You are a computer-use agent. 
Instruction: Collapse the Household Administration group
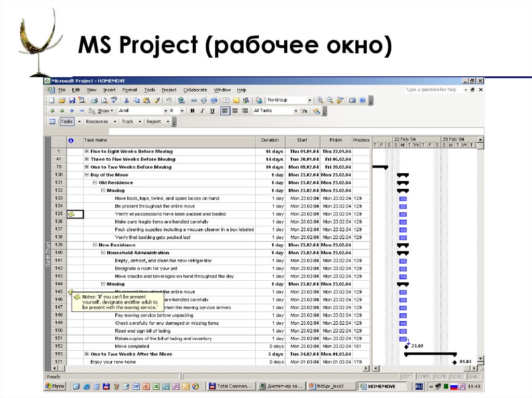tap(103, 253)
